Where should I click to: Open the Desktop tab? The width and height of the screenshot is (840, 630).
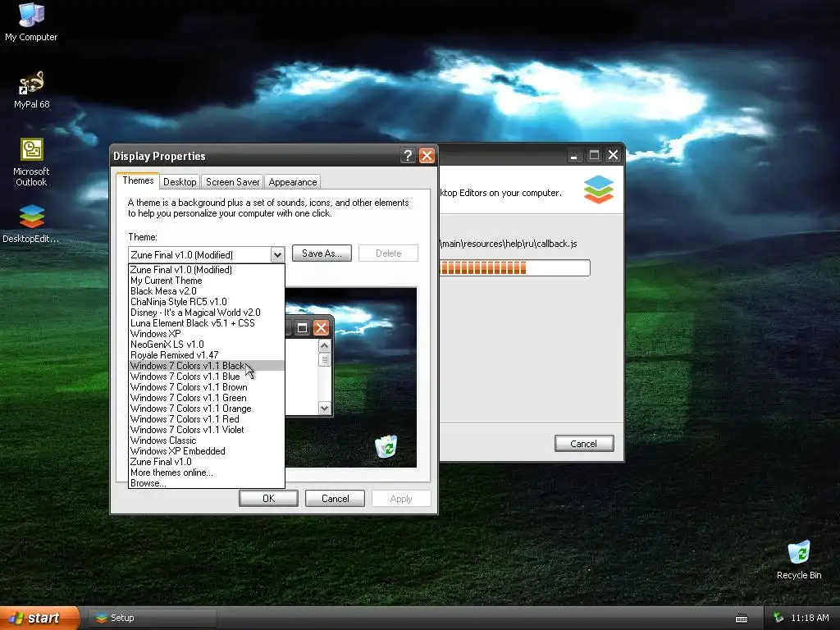180,181
